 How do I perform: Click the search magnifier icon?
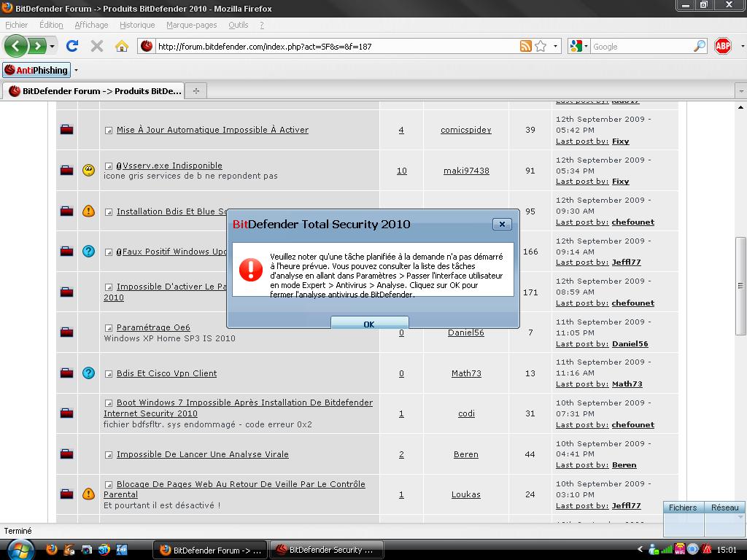coord(700,46)
